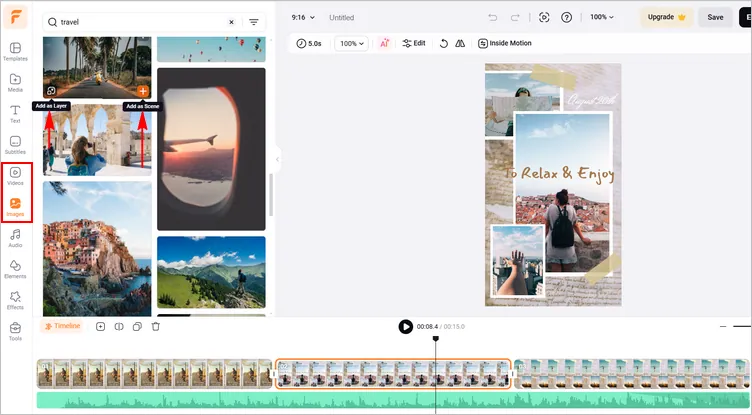Add a new scene in timeline
Image resolution: width=752 pixels, height=415 pixels.
click(100, 327)
